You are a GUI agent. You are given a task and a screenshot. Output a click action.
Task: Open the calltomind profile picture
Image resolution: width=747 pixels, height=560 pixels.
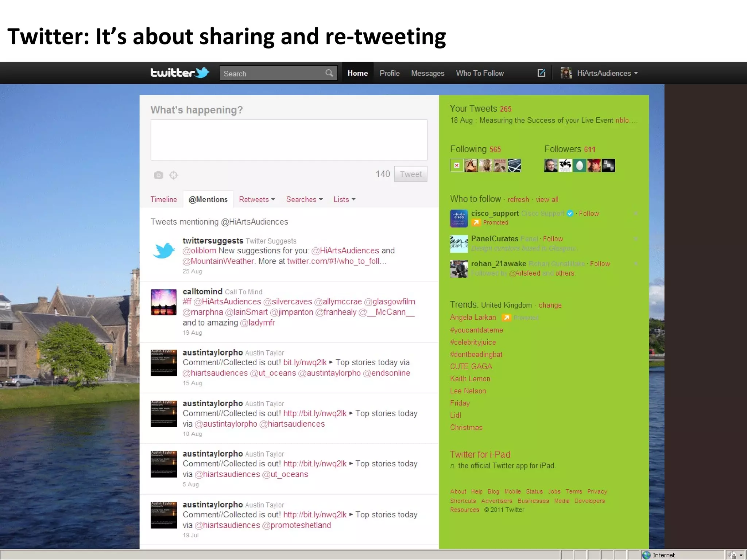click(x=164, y=302)
